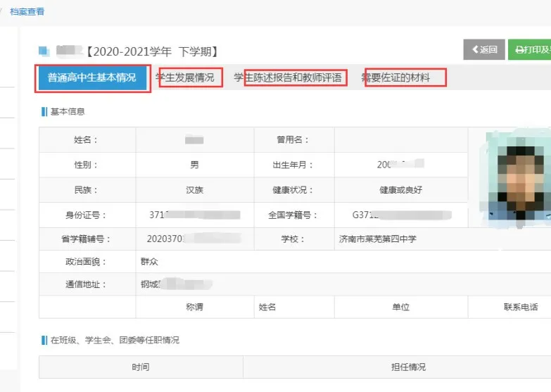
Task: Click the blue square icon beside the title
Action: [44, 51]
